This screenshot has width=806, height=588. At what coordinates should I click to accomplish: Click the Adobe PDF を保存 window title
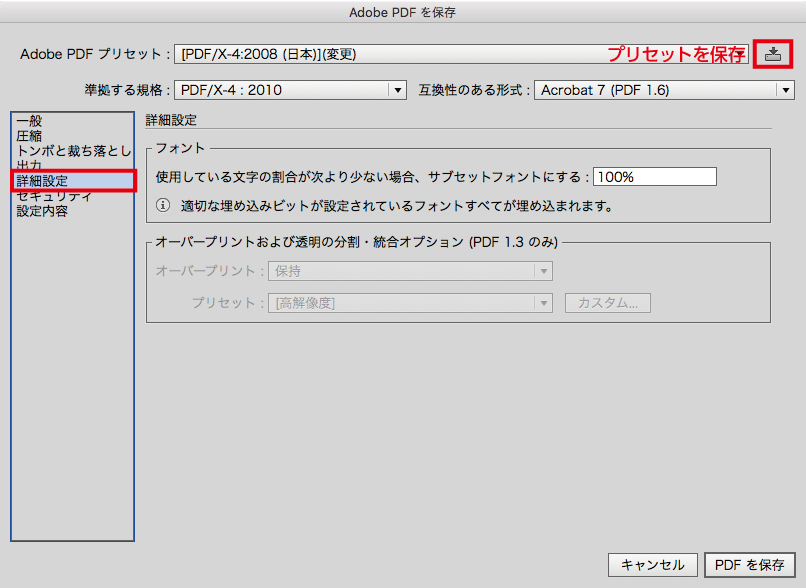click(x=402, y=12)
